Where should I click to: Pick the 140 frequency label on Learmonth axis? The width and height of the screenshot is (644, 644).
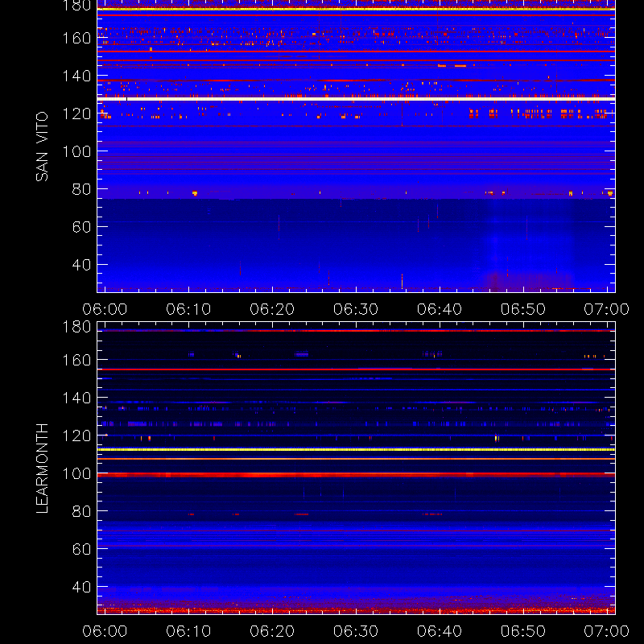pyautogui.click(x=76, y=398)
